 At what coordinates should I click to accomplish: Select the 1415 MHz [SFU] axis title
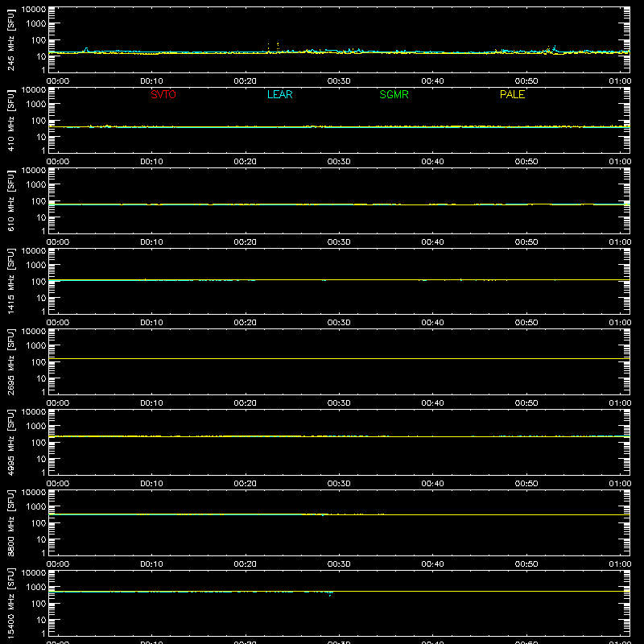pyautogui.click(x=11, y=281)
